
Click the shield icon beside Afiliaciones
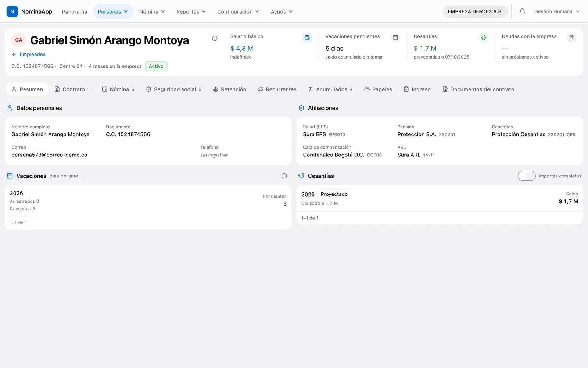[301, 108]
